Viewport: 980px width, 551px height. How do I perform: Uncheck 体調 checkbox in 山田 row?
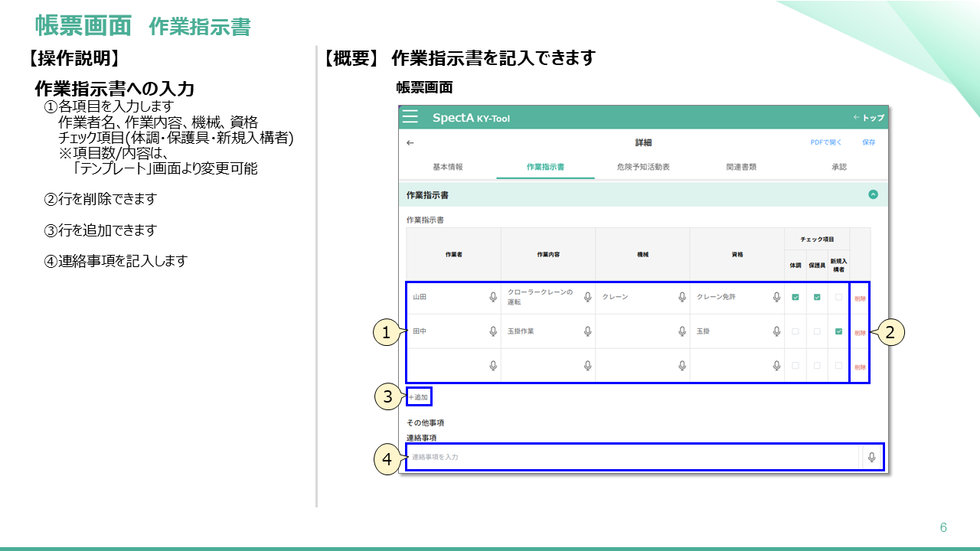(x=795, y=297)
